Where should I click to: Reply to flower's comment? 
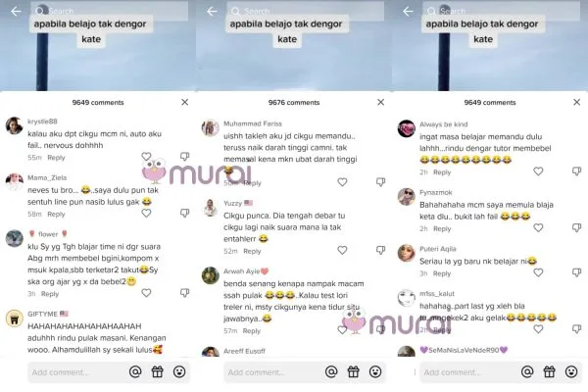click(50, 294)
